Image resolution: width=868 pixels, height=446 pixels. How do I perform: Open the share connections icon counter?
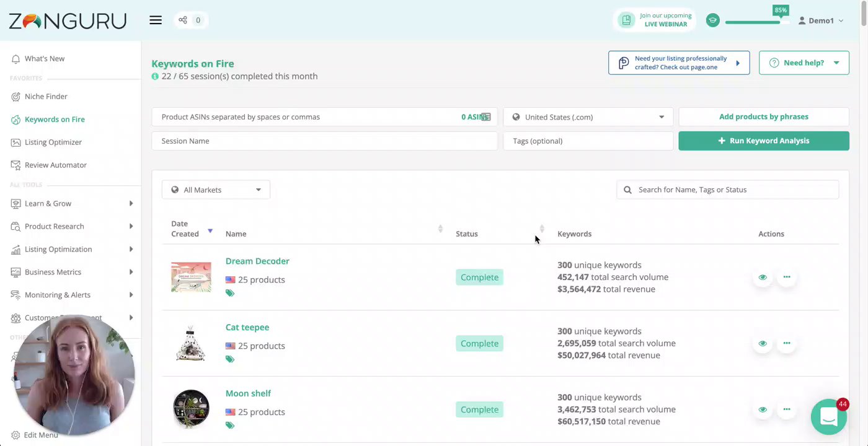[x=190, y=20]
